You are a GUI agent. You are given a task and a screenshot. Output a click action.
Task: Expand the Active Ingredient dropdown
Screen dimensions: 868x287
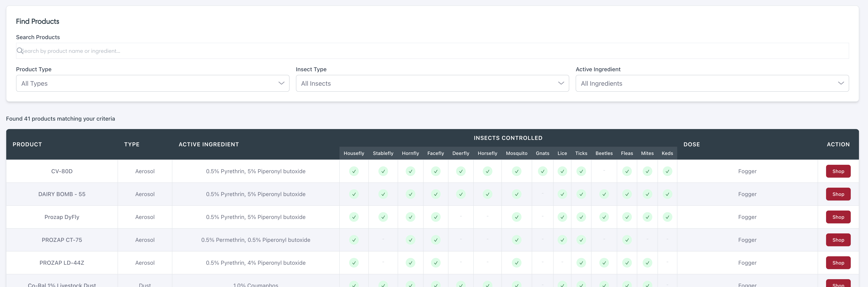(x=712, y=83)
